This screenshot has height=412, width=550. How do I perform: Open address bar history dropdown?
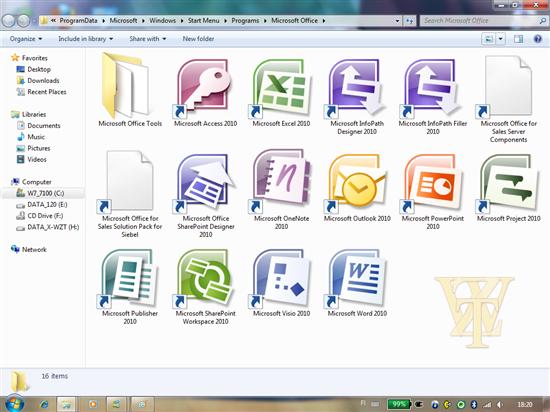[x=397, y=21]
